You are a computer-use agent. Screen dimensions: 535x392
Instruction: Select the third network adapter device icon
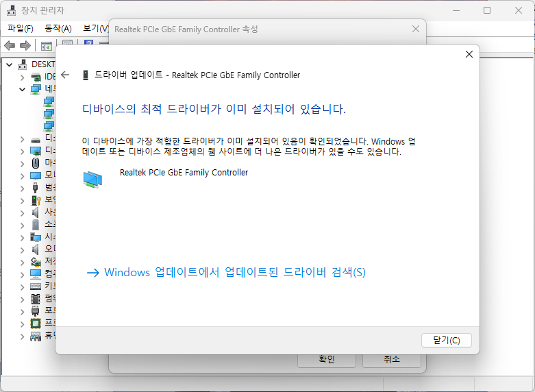49,126
